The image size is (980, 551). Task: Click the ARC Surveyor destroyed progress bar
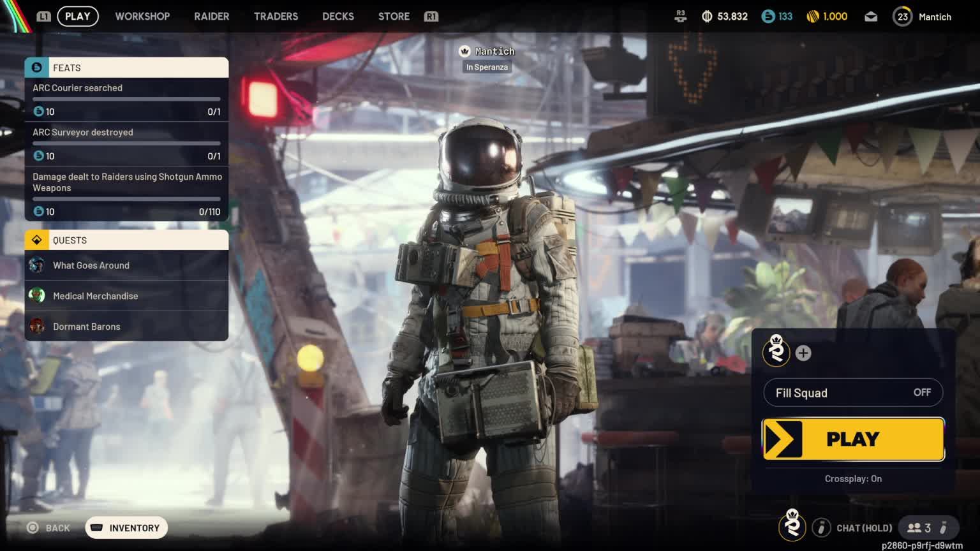tap(126, 144)
